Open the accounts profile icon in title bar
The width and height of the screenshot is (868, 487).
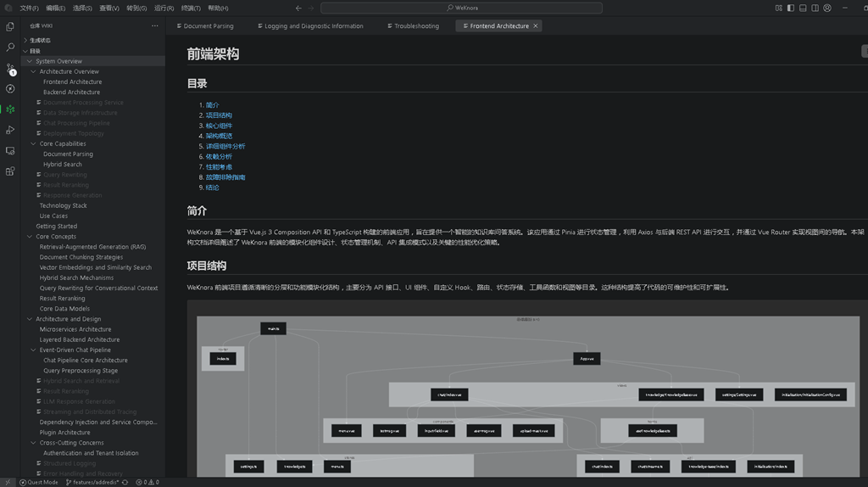click(827, 8)
